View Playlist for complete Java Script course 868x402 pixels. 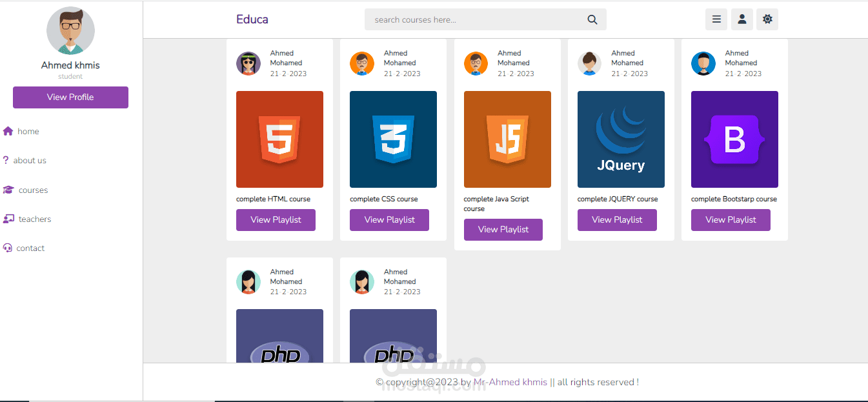[x=503, y=230]
